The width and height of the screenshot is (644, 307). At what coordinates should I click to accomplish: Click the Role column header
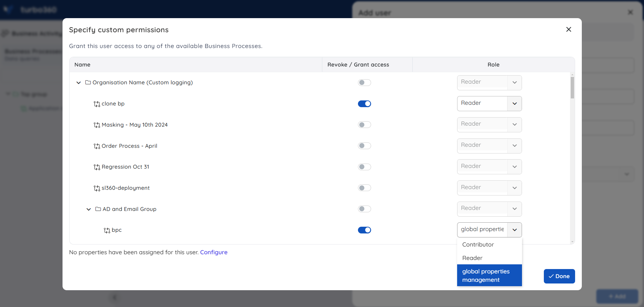click(x=493, y=64)
